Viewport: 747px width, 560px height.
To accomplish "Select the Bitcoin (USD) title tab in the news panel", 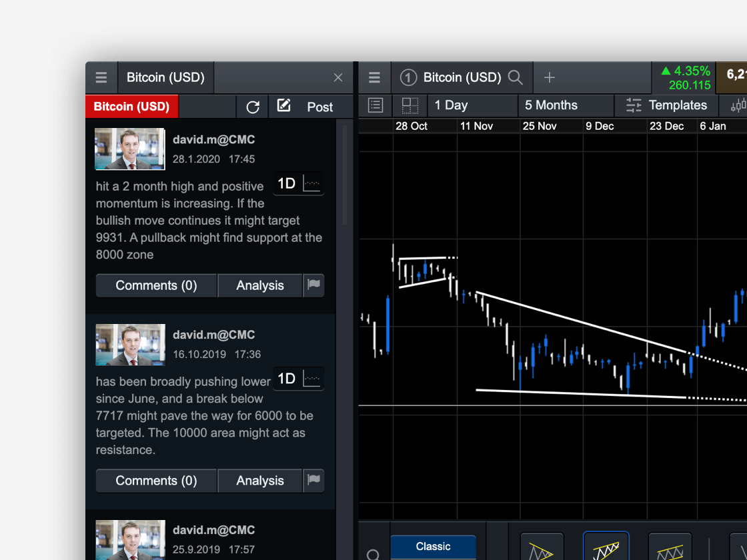I will (165, 77).
